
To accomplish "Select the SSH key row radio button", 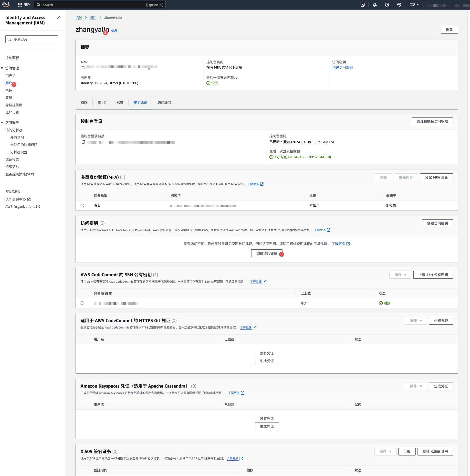I will pos(82,303).
